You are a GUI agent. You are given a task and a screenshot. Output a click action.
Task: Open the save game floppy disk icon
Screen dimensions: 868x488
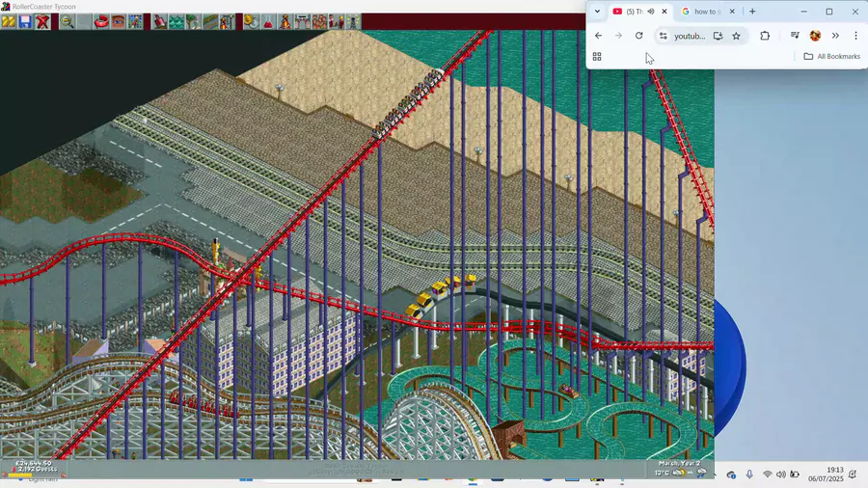pyautogui.click(x=25, y=21)
